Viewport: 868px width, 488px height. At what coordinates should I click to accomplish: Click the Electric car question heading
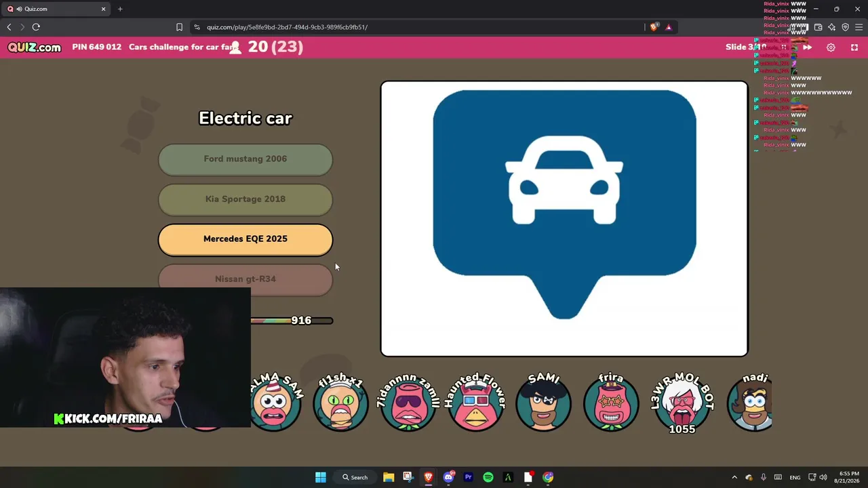(x=245, y=119)
